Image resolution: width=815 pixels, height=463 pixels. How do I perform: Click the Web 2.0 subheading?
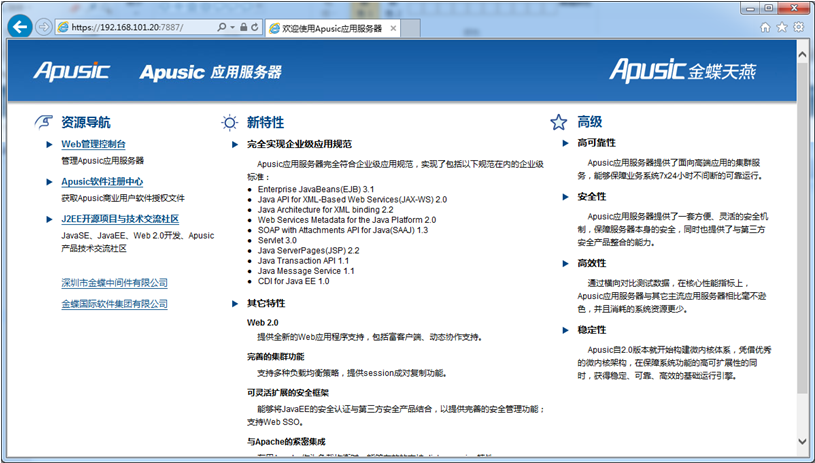point(262,323)
